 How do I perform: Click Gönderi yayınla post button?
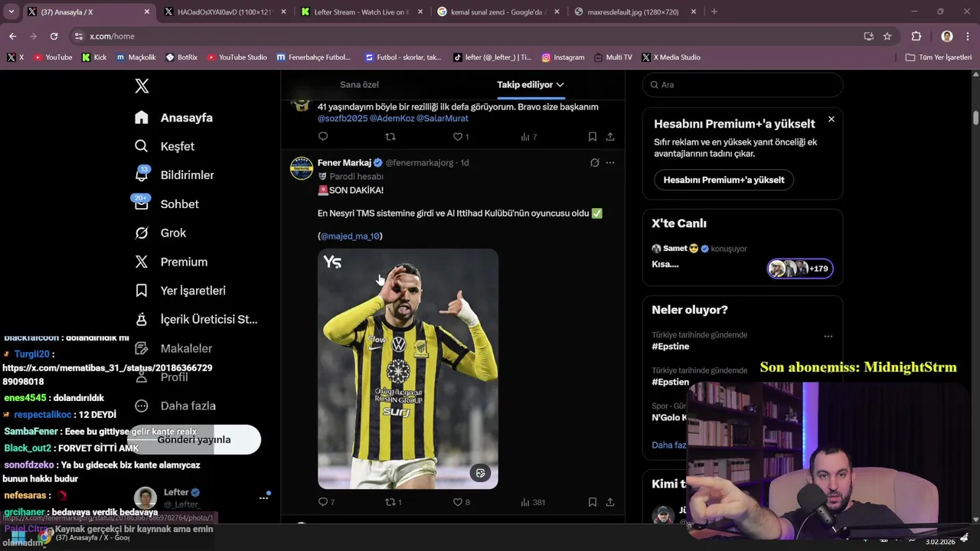(194, 440)
